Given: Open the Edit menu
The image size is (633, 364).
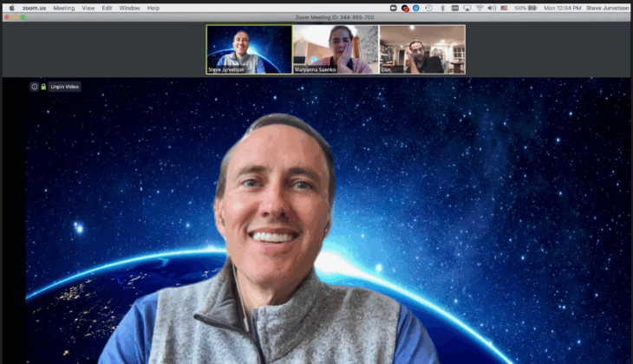Looking at the screenshot, I should point(107,8).
